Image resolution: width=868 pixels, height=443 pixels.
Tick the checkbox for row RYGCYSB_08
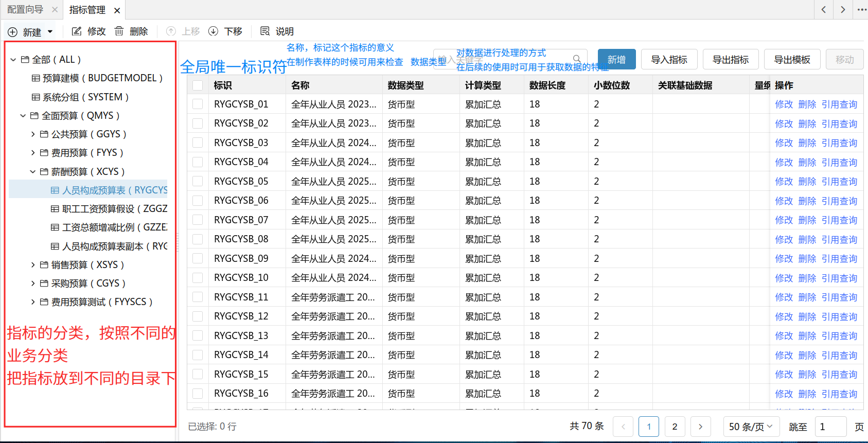[198, 239]
